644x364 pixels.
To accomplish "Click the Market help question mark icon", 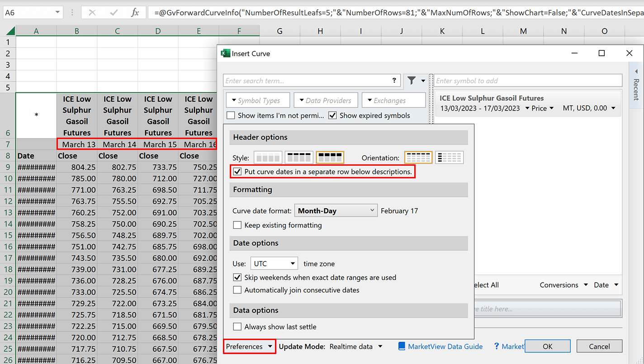I will [497, 346].
